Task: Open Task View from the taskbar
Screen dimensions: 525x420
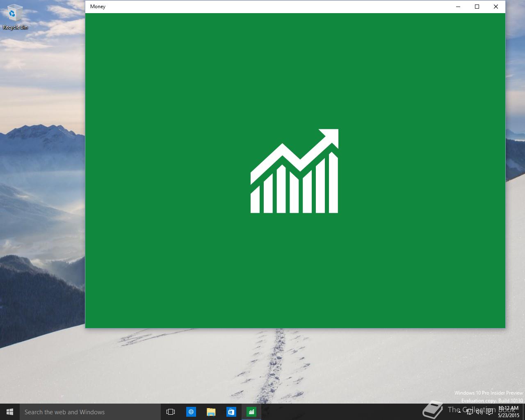Action: click(171, 412)
